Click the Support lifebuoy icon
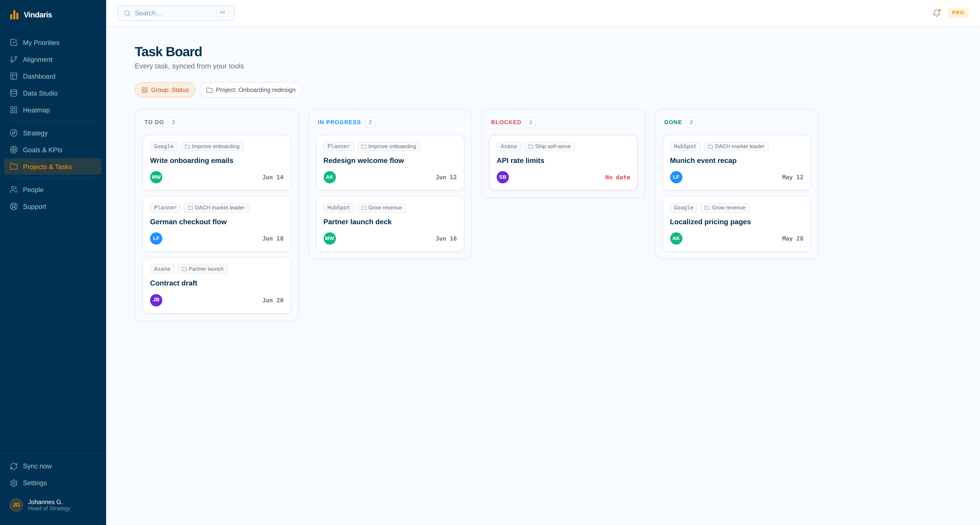 click(14, 206)
